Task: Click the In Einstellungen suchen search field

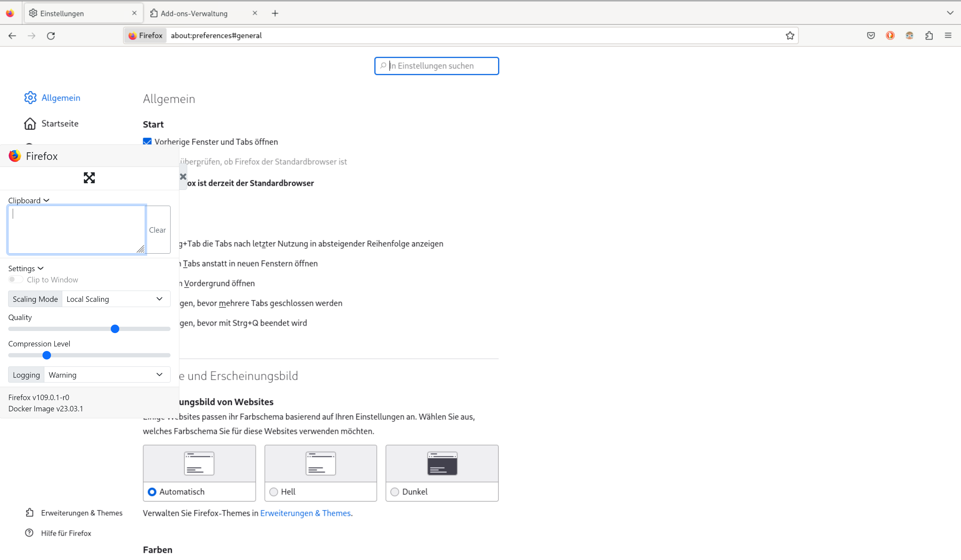Action: click(436, 66)
